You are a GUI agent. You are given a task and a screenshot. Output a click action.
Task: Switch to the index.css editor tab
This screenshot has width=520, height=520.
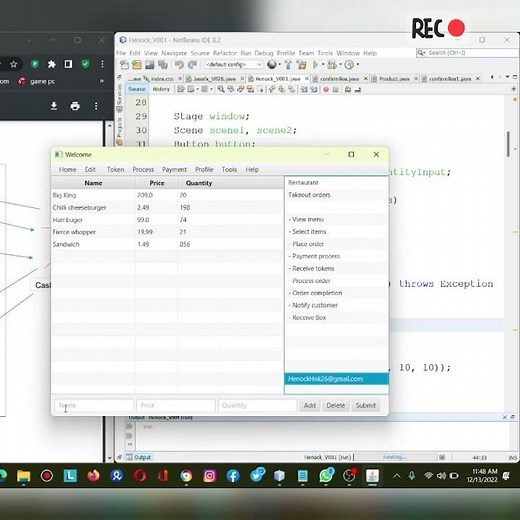tap(162, 79)
